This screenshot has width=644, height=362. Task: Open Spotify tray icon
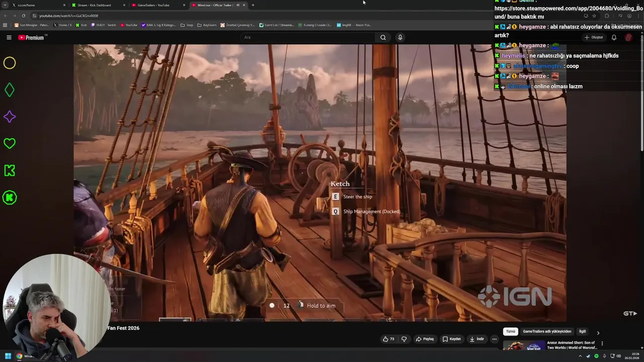[x=596, y=356]
